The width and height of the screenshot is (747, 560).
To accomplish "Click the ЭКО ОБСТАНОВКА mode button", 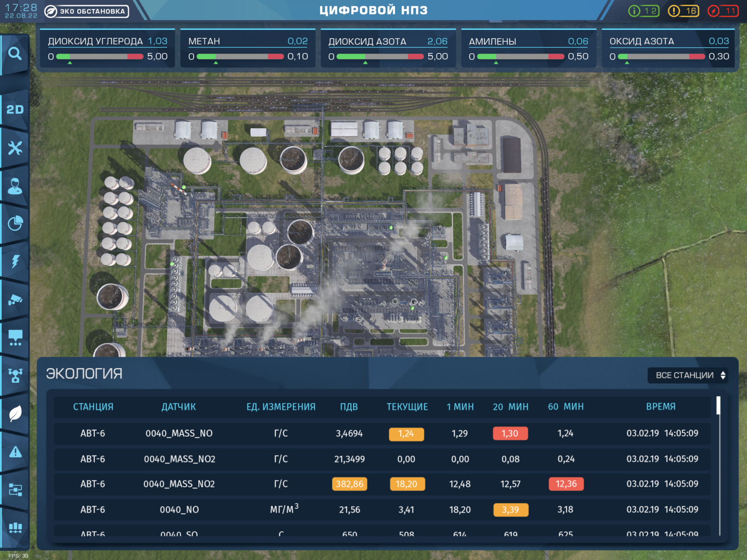I will 86,11.
